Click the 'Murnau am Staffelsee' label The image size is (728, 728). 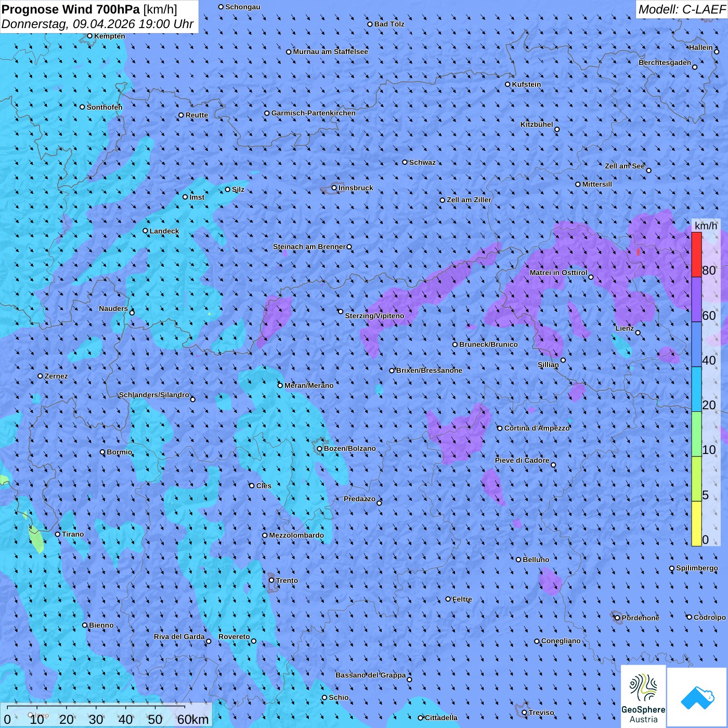click(x=331, y=51)
